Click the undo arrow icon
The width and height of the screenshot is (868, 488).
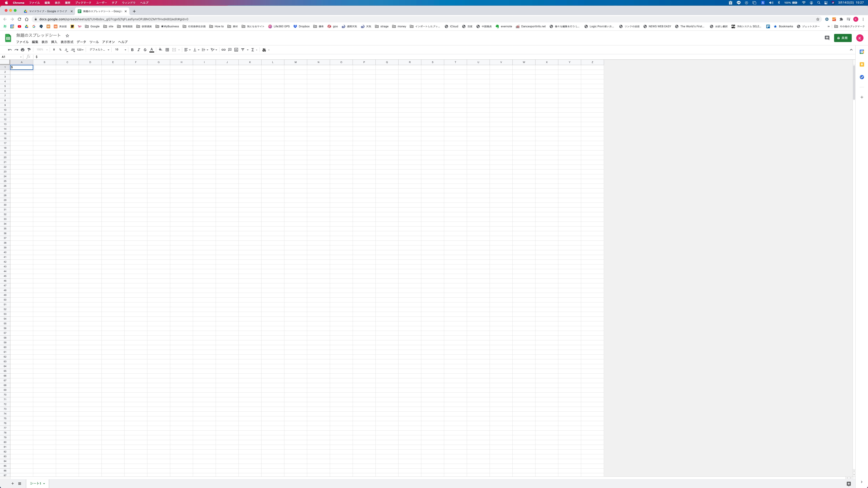[10, 50]
